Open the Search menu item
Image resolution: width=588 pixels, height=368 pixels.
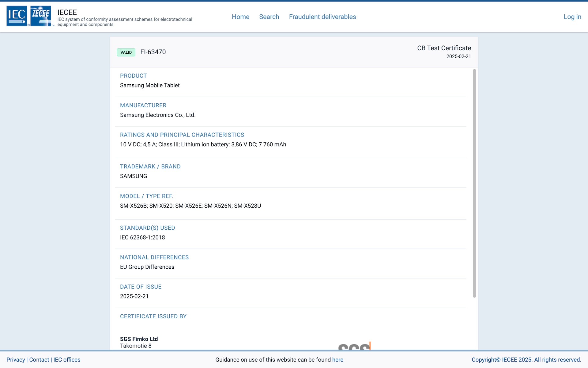pyautogui.click(x=269, y=17)
